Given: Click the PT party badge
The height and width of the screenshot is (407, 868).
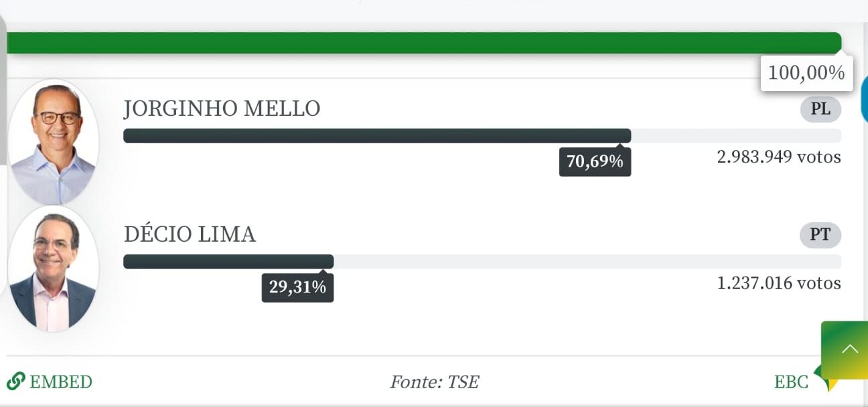Looking at the screenshot, I should click(x=820, y=235).
